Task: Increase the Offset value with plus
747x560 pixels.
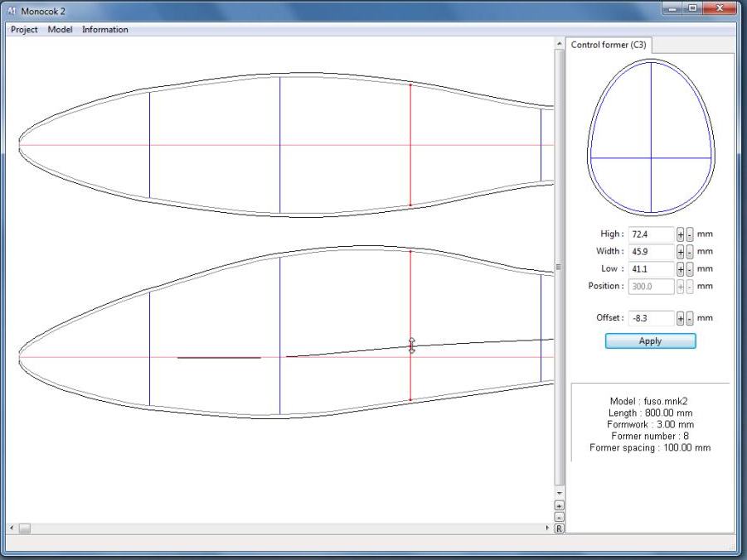Action: 681,318
